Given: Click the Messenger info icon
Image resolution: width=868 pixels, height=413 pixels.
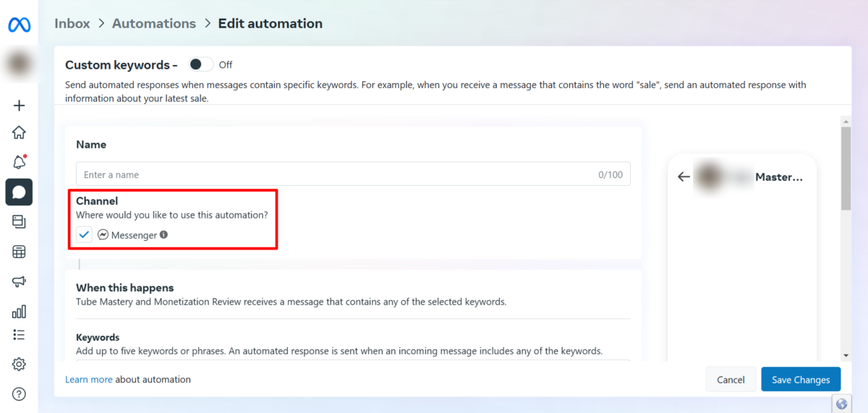Looking at the screenshot, I should click(x=163, y=235).
